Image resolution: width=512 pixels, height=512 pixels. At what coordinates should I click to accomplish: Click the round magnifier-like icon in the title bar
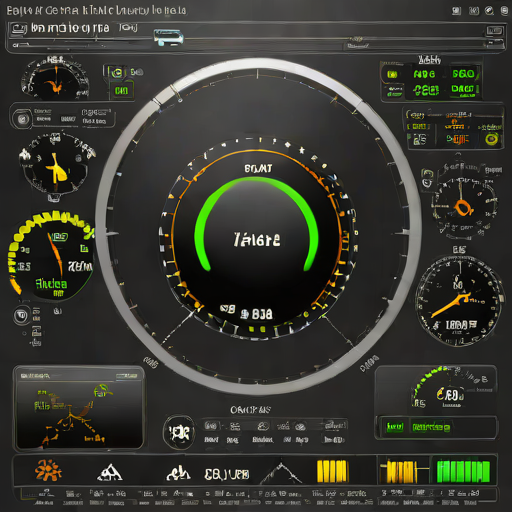pos(489,11)
